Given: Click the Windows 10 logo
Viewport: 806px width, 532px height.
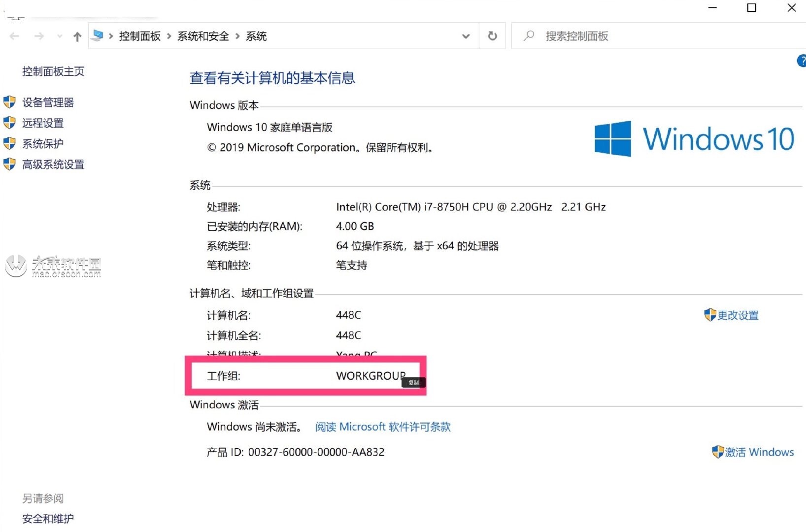Looking at the screenshot, I should pyautogui.click(x=694, y=138).
